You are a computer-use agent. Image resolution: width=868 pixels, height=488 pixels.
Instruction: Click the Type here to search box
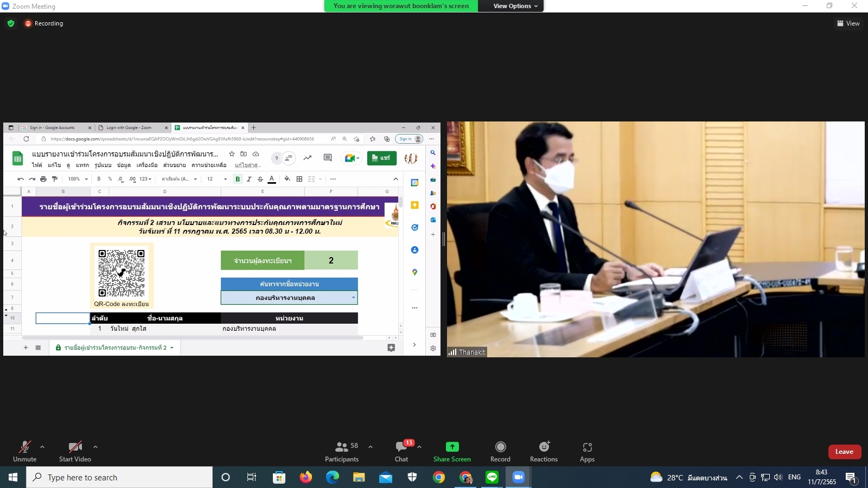click(x=119, y=477)
